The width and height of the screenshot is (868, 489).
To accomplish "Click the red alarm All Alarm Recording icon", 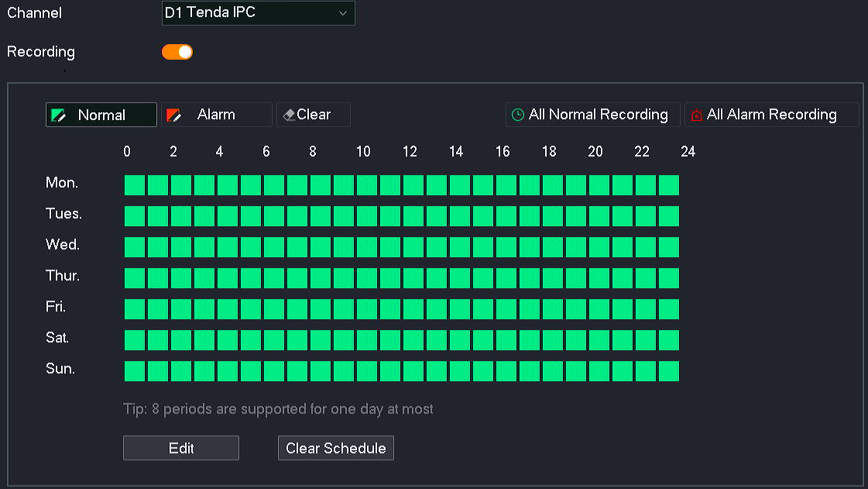I will tap(696, 115).
